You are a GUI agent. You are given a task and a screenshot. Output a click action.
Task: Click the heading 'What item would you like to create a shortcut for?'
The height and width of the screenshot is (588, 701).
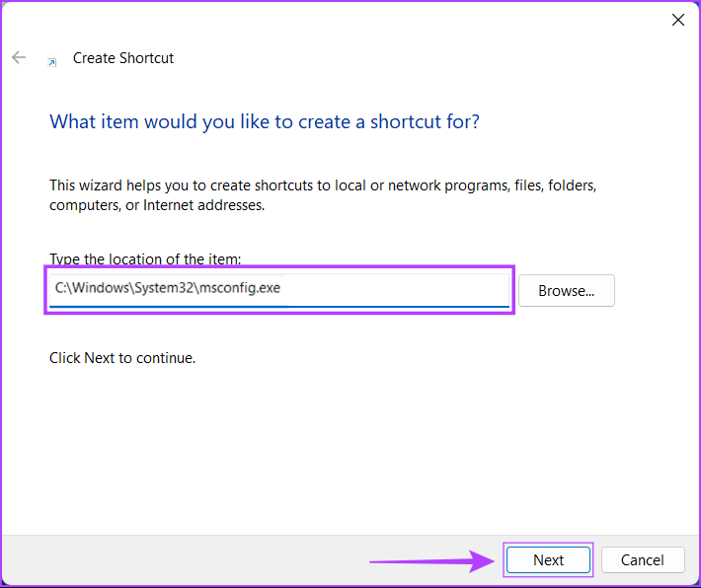265,121
